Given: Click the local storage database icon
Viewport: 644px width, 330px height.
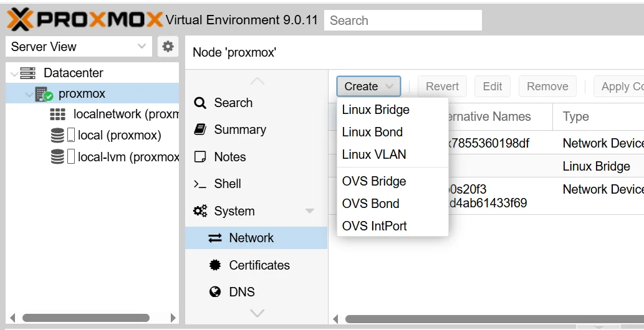Looking at the screenshot, I should tap(57, 135).
